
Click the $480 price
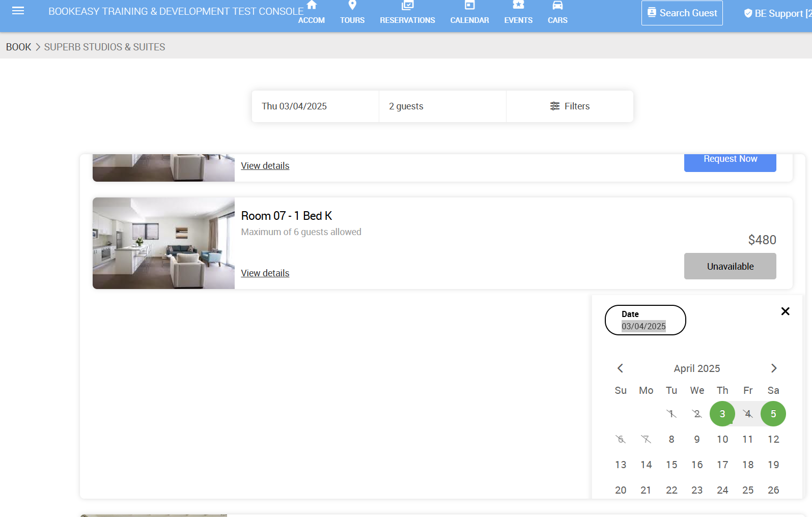point(762,240)
